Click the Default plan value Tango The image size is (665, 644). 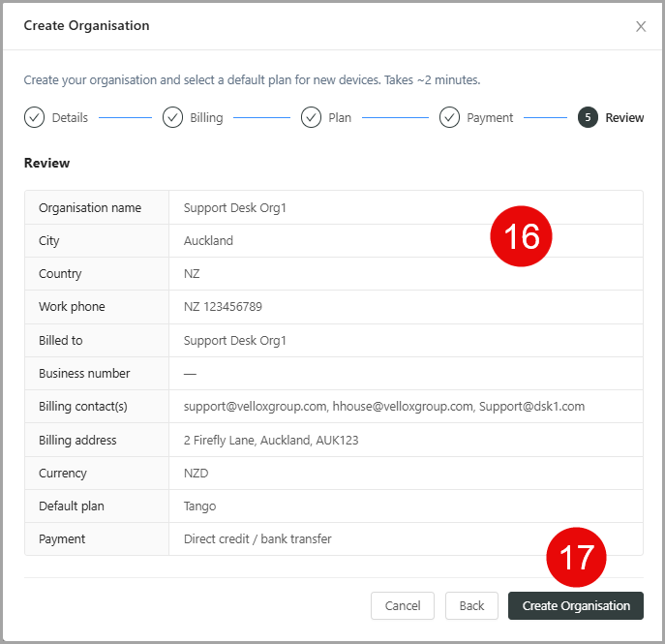(199, 506)
